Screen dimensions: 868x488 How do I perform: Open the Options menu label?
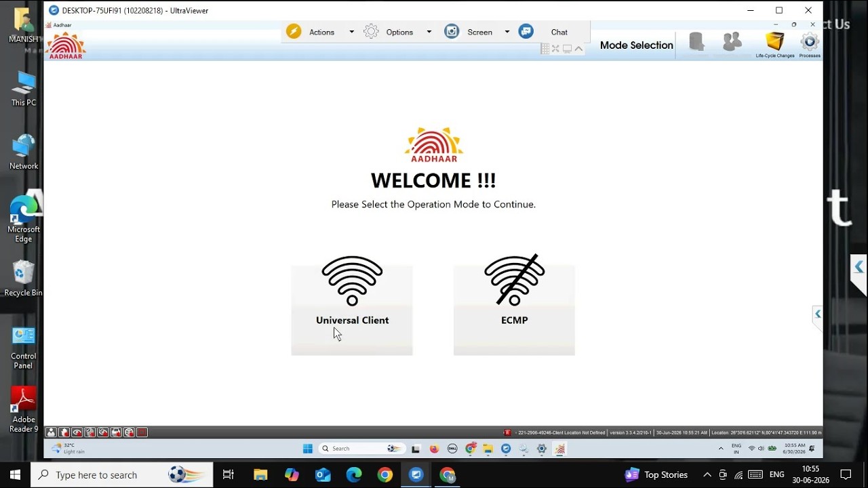coord(399,32)
